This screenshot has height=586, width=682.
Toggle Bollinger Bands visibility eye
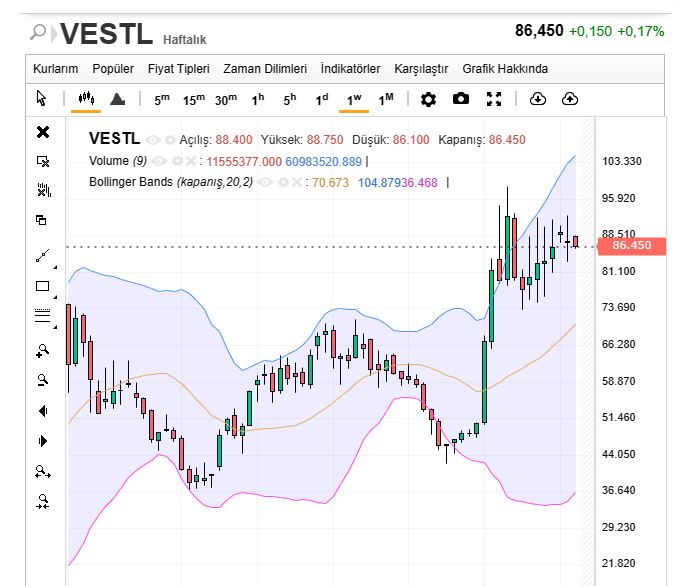tap(265, 182)
